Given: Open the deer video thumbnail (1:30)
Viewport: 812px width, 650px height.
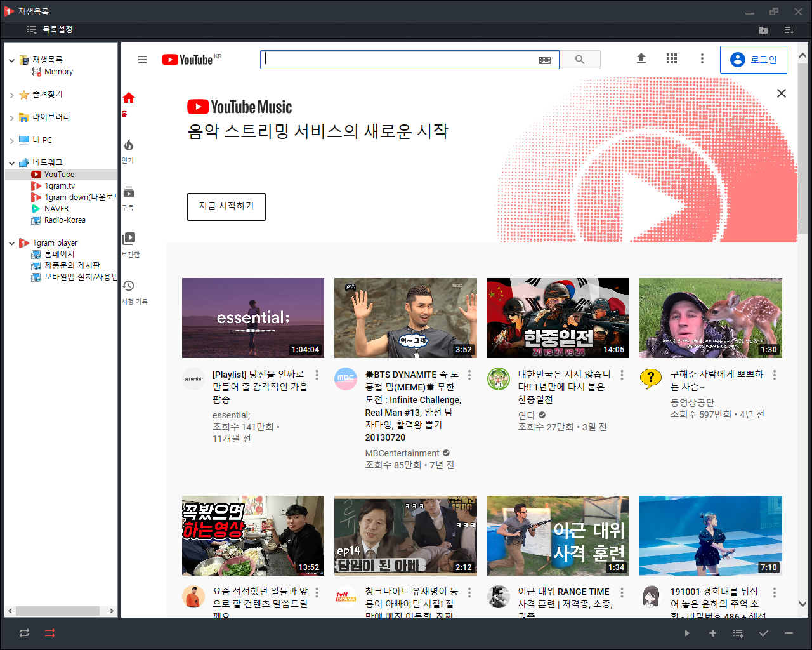Looking at the screenshot, I should pos(710,318).
